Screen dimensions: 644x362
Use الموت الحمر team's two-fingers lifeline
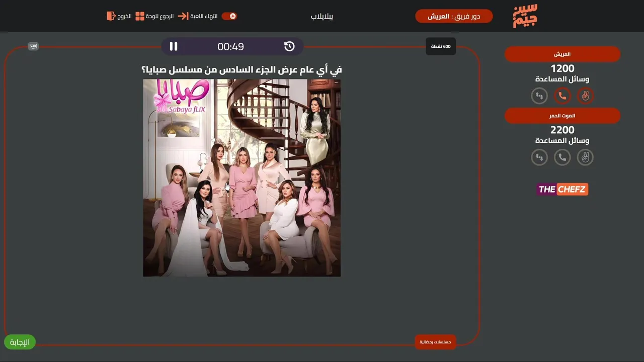point(585,157)
